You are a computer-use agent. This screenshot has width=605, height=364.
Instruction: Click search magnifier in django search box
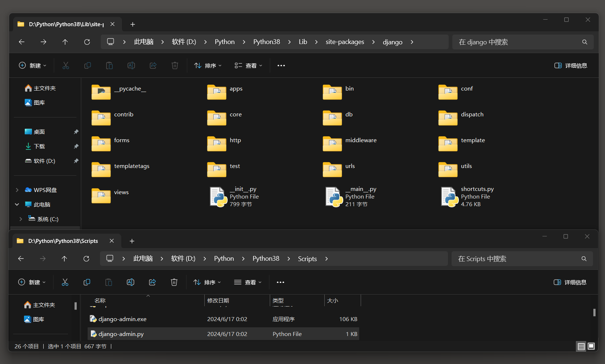[x=585, y=42]
